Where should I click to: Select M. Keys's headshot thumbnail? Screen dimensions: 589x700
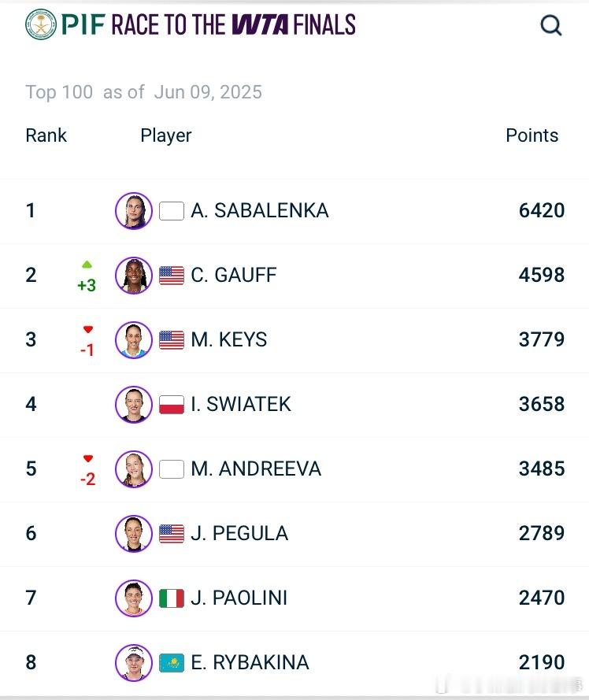pyautogui.click(x=134, y=339)
